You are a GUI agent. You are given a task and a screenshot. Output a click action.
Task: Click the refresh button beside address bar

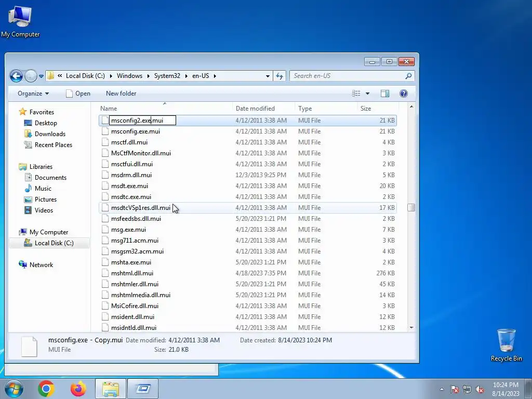tap(279, 76)
